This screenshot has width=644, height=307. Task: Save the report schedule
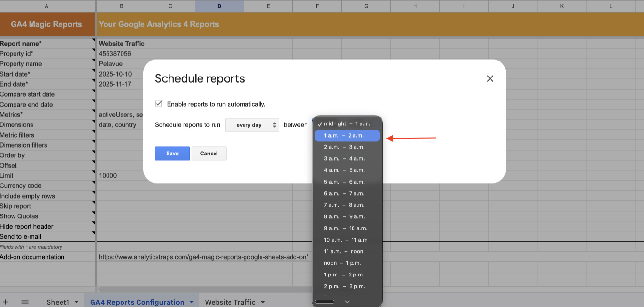(172, 153)
